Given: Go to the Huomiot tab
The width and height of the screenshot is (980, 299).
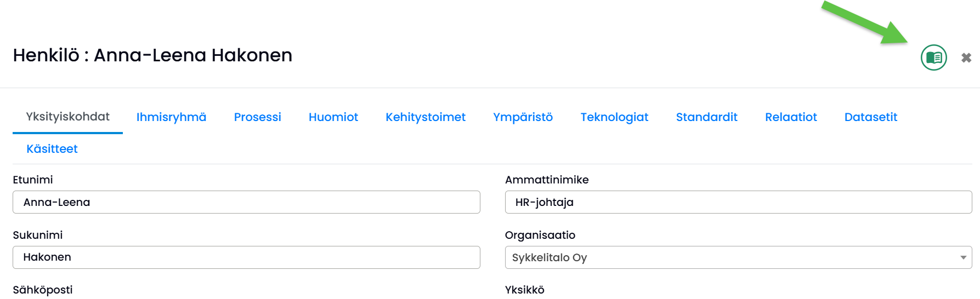Looking at the screenshot, I should (333, 117).
